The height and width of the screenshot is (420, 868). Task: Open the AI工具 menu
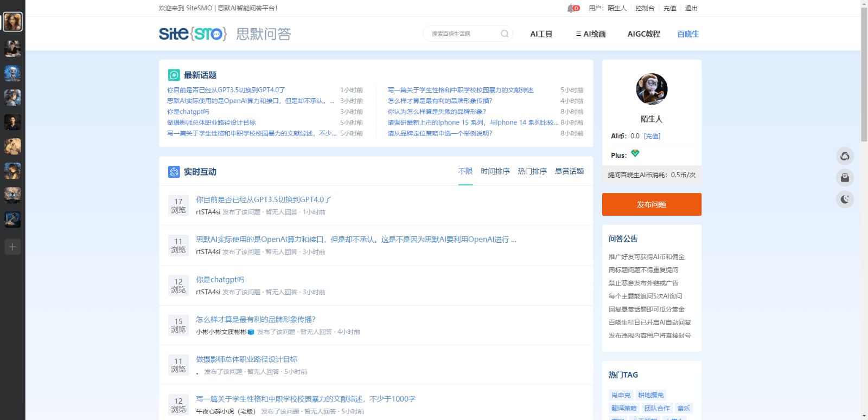pyautogui.click(x=541, y=34)
